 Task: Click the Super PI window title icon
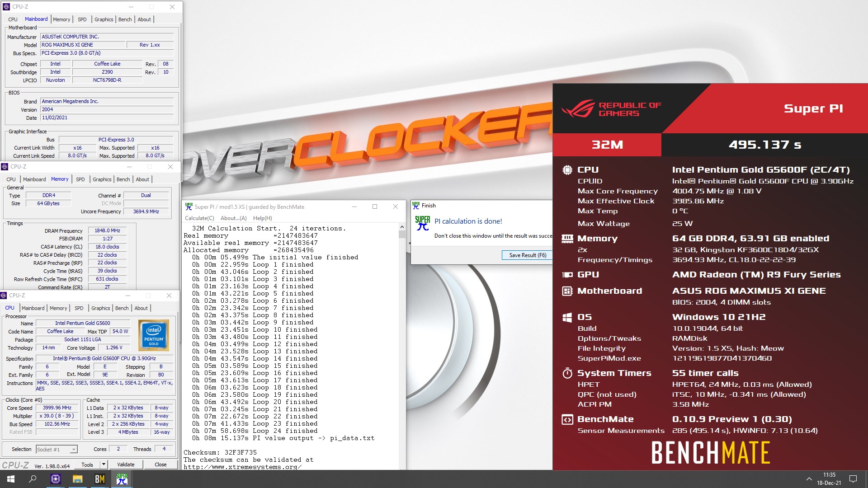click(x=189, y=206)
